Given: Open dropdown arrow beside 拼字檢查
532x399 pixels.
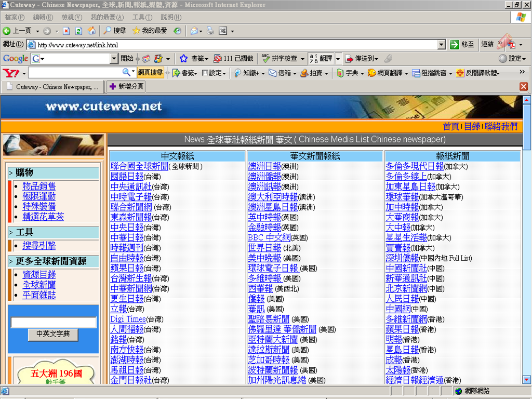Looking at the screenshot, I should pos(302,59).
